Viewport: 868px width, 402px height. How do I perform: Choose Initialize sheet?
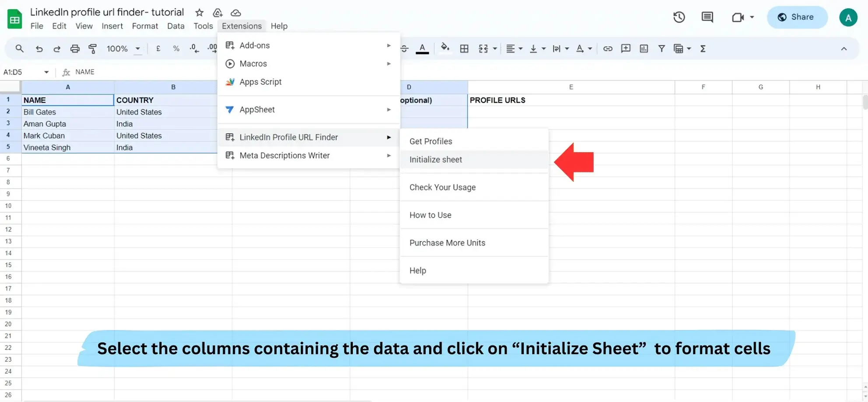pos(474,160)
